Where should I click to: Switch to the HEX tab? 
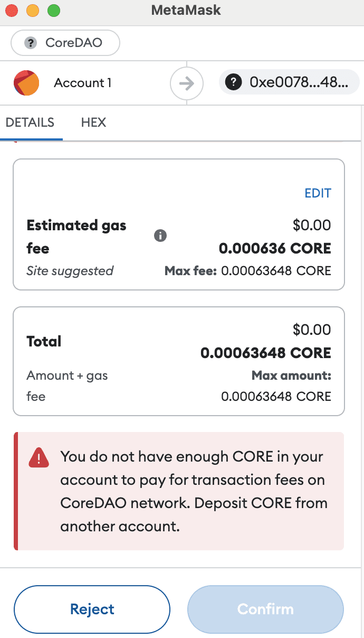(93, 123)
